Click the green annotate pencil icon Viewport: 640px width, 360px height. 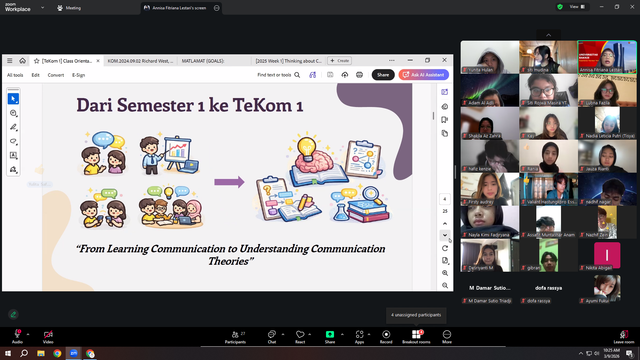(13, 314)
